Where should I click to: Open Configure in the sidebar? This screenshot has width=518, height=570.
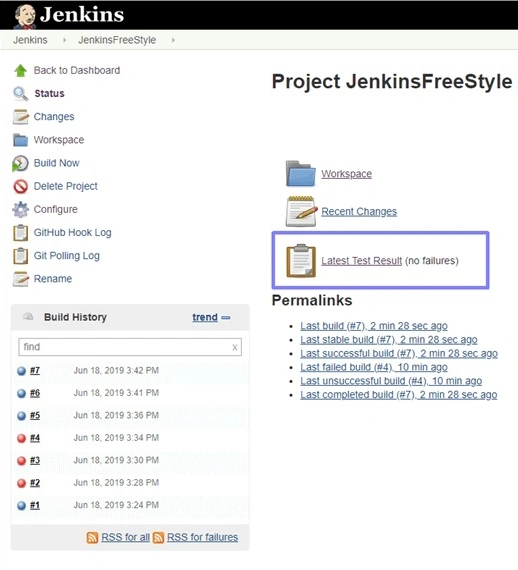(x=56, y=209)
